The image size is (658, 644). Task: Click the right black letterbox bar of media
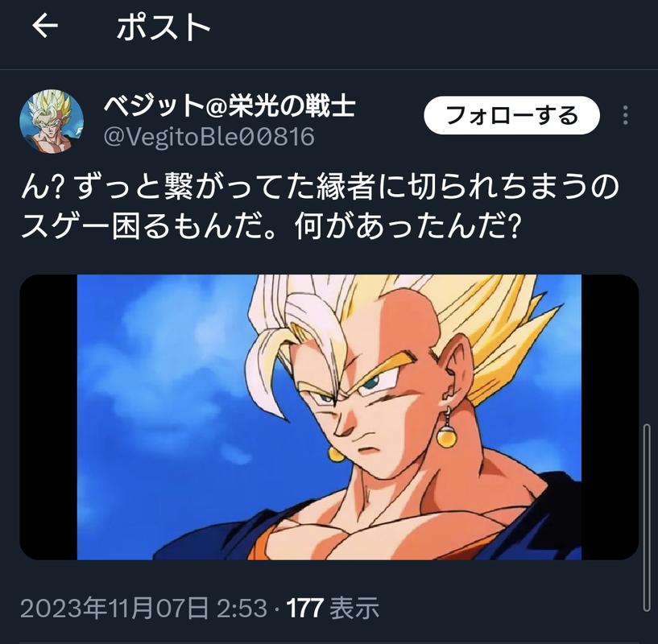point(610,417)
